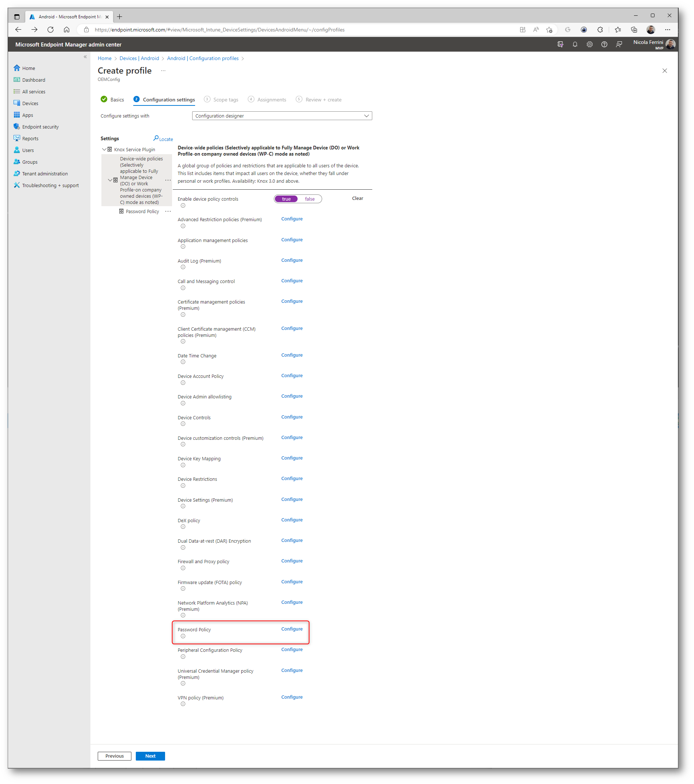Open portal settings gear icon

[x=589, y=45]
